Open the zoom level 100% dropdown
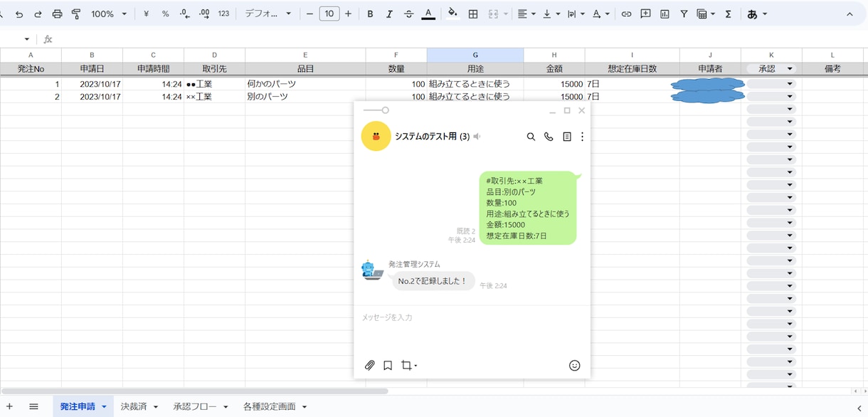The image size is (868, 417). (x=109, y=14)
